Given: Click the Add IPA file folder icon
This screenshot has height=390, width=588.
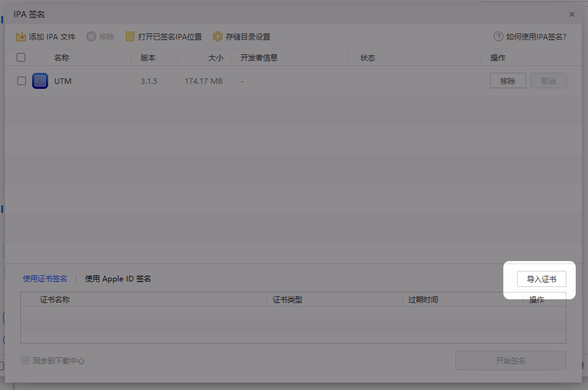Looking at the screenshot, I should 21,37.
